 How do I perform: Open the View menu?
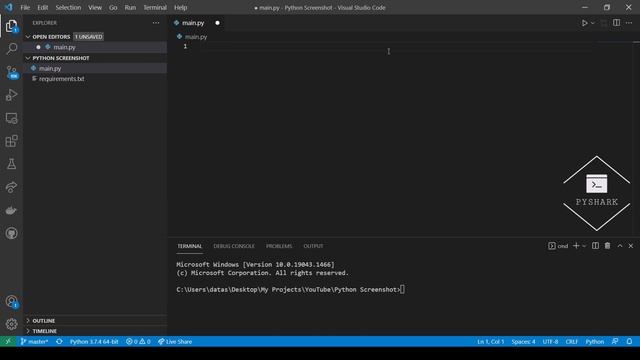coord(95,7)
